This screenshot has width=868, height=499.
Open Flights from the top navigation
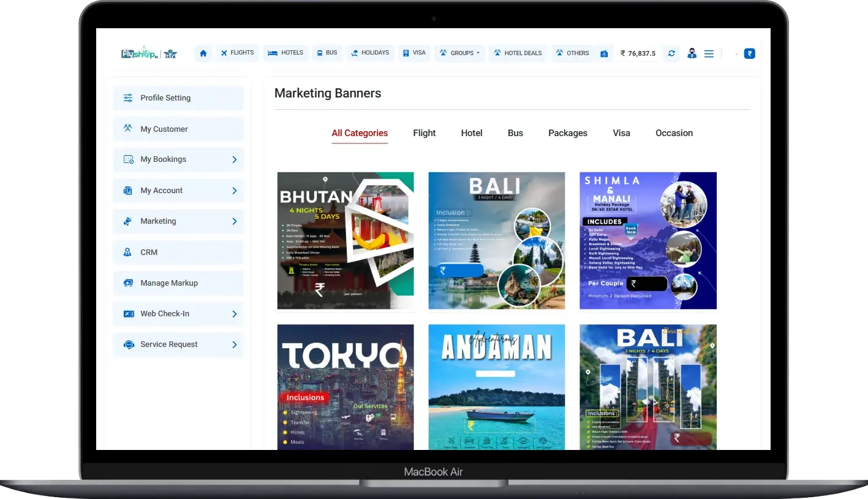coord(237,53)
